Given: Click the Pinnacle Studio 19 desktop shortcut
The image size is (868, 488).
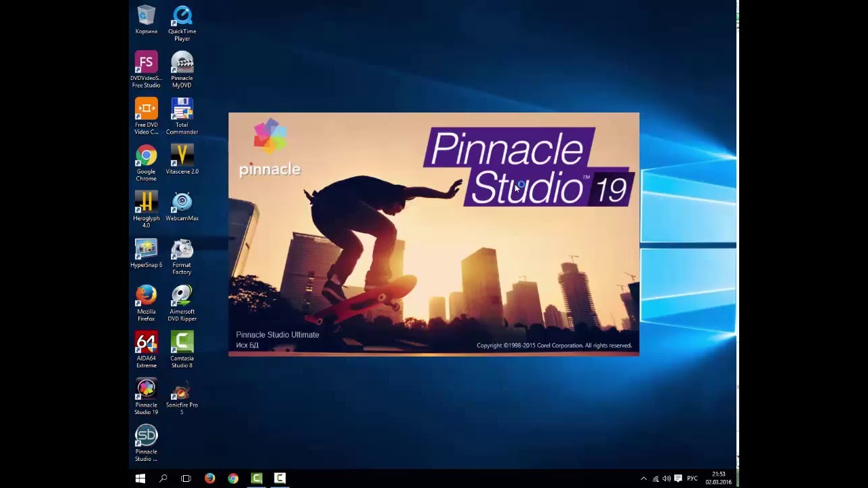Looking at the screenshot, I should tap(146, 397).
